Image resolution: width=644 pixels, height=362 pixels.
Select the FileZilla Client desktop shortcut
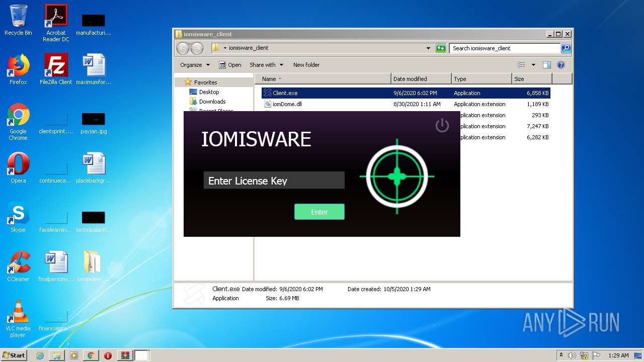[56, 69]
